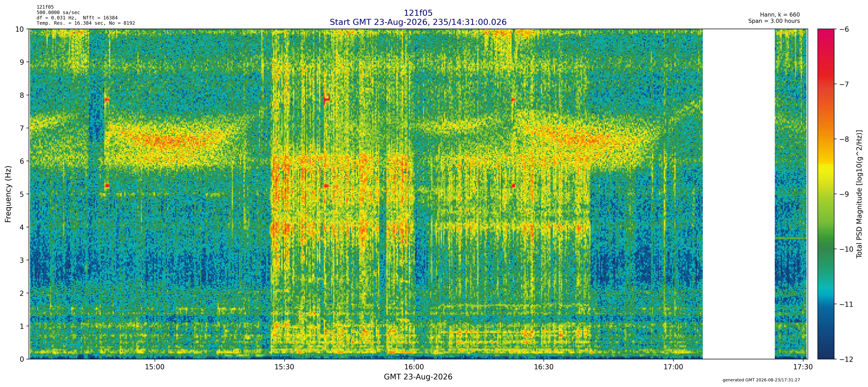Viewport: 868px width, 387px height.
Task: Click the colorbar tick label "−11"
Action: coord(846,304)
